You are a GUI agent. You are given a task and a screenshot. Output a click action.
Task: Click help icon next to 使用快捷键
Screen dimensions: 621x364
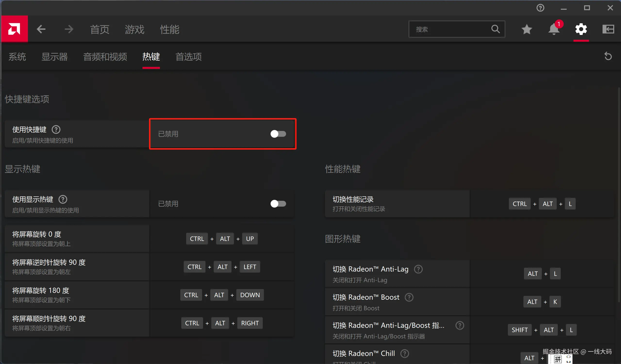pos(56,129)
